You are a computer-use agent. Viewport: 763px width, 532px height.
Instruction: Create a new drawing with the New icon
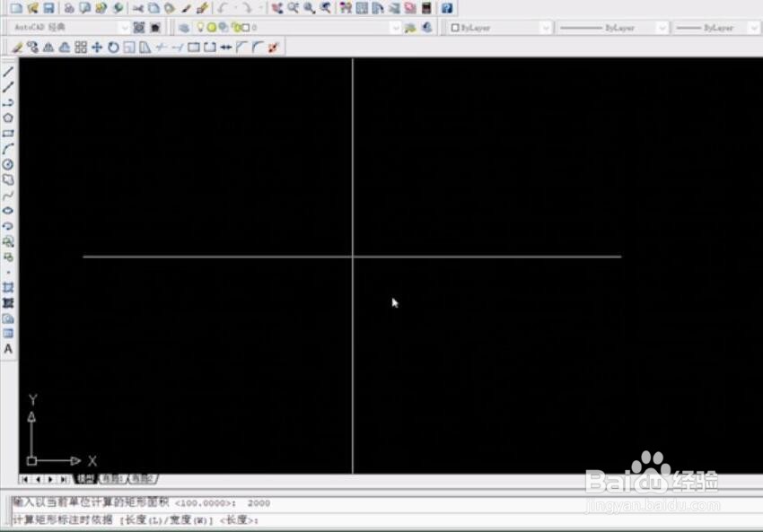(16, 8)
